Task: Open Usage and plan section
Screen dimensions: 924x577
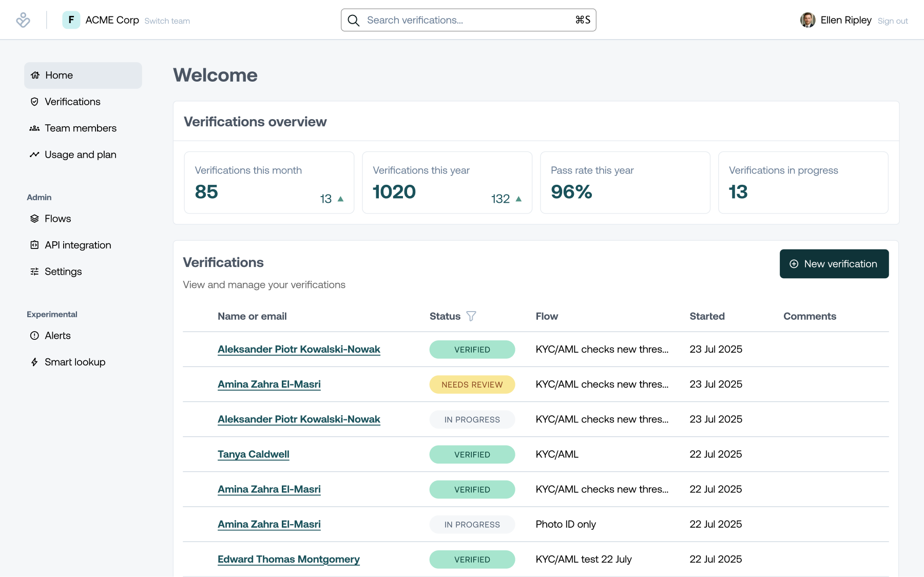Action: [80, 155]
